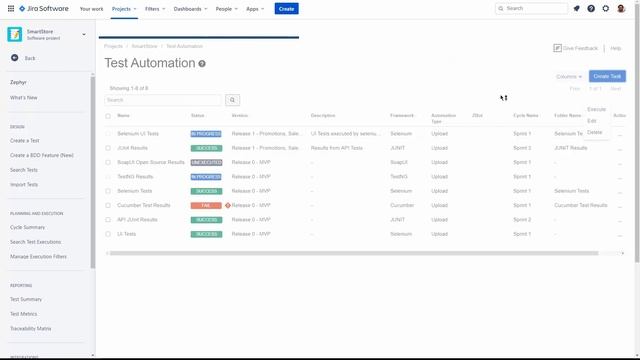Open Manage Execution Filters in sidebar
This screenshot has width=640, height=360.
pos(38,257)
